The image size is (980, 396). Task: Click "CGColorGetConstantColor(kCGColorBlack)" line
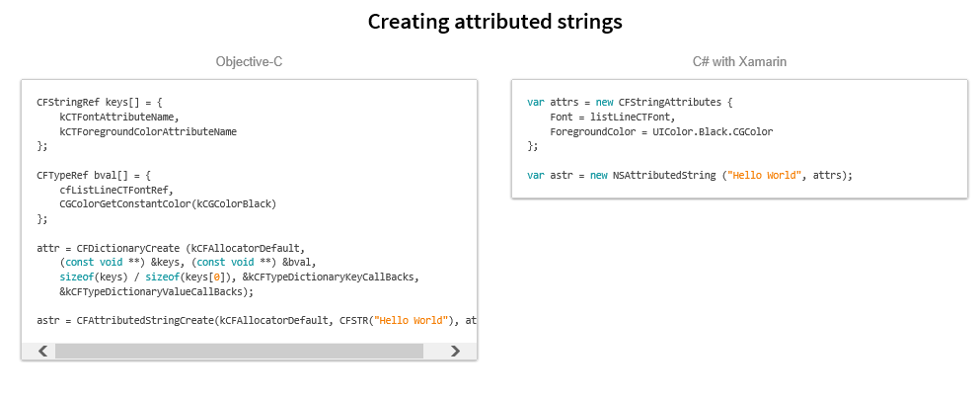(168, 204)
